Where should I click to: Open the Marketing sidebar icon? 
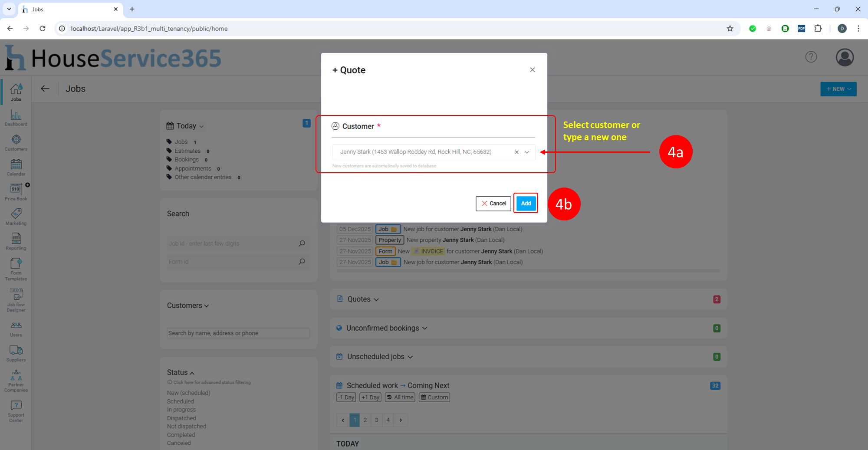pos(16,217)
